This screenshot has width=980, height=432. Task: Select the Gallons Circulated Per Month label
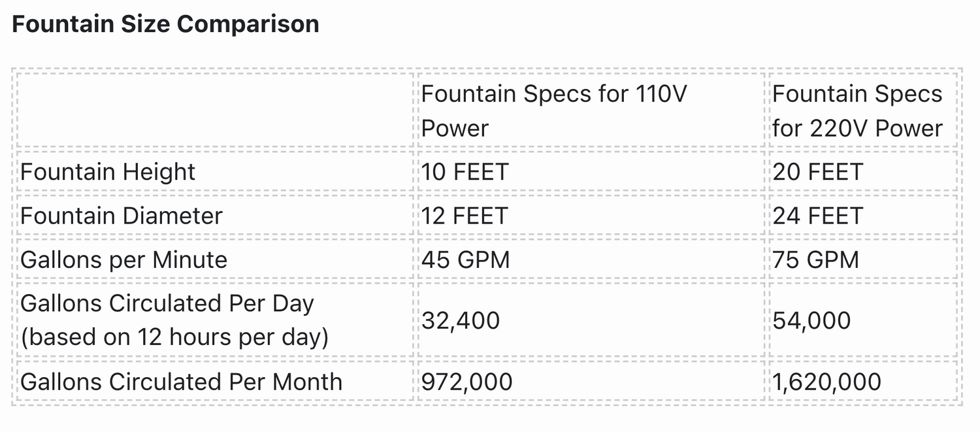(x=181, y=382)
